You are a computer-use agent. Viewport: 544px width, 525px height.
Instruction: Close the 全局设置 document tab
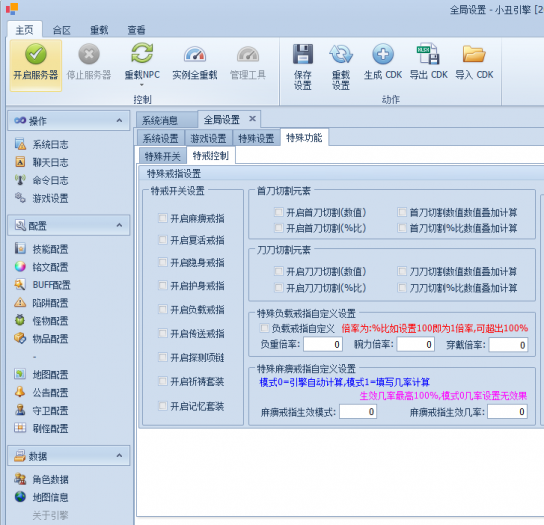tap(253, 119)
